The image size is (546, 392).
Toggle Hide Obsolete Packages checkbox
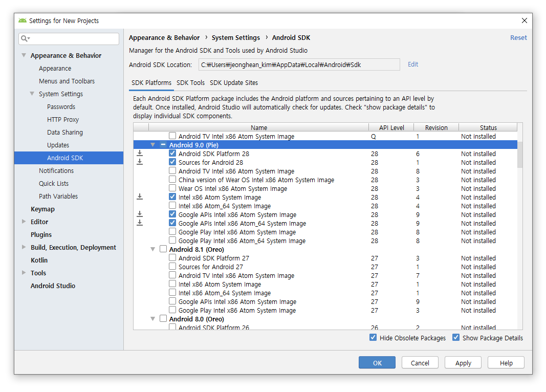(x=373, y=337)
